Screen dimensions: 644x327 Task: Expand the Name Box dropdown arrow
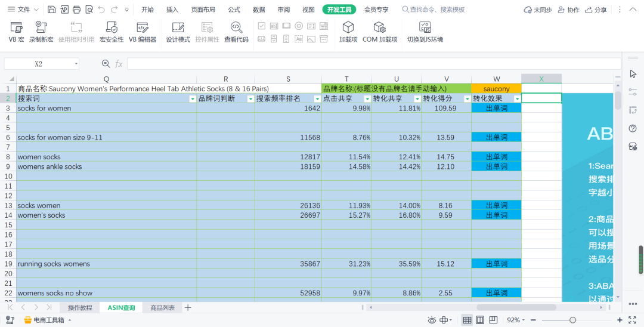click(x=76, y=64)
